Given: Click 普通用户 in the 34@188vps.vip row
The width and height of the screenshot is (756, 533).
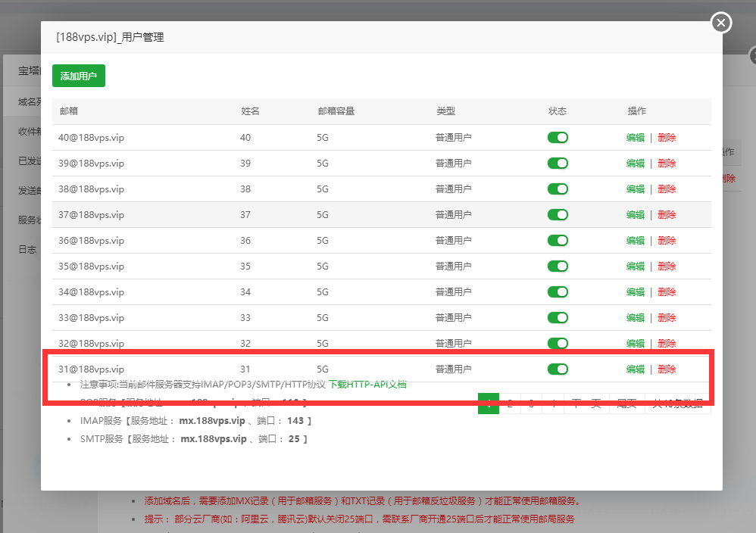Looking at the screenshot, I should click(x=453, y=291).
